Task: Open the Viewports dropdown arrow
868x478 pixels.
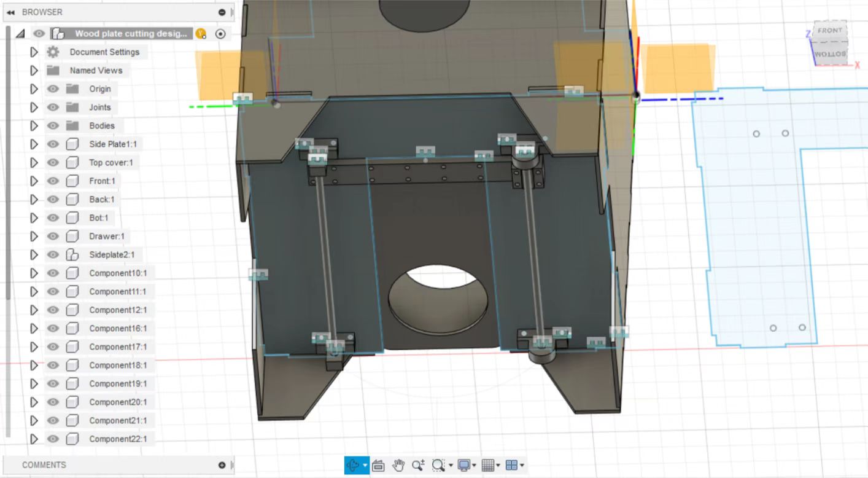Action: coord(522,466)
